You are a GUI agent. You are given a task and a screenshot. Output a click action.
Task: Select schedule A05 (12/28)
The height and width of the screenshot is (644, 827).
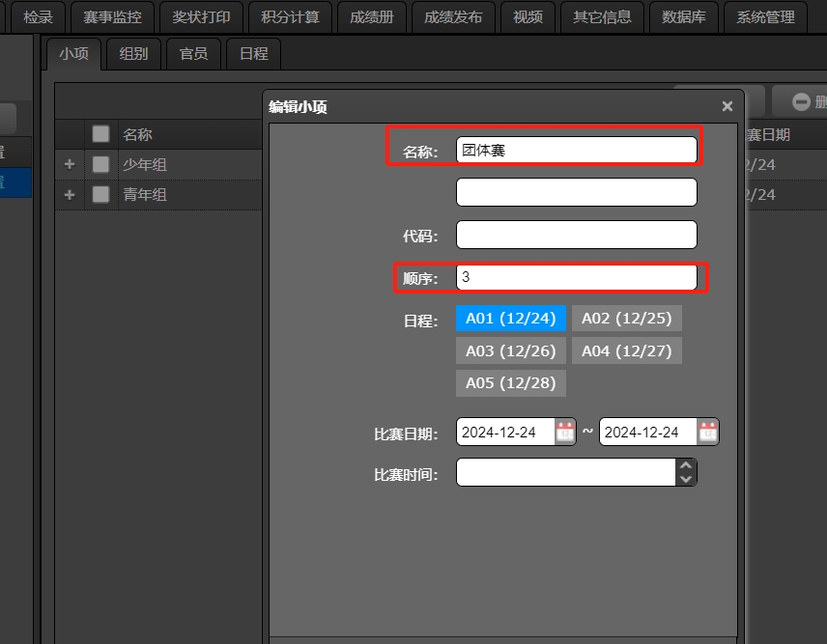(x=511, y=382)
